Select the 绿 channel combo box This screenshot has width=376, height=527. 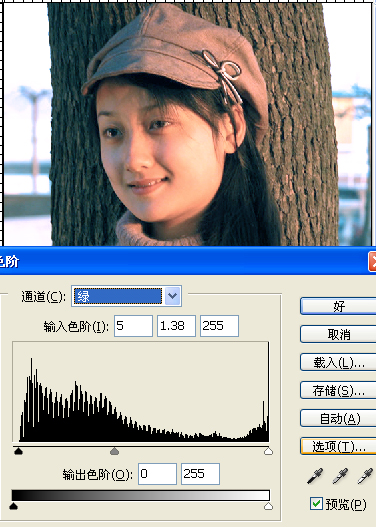[126, 296]
